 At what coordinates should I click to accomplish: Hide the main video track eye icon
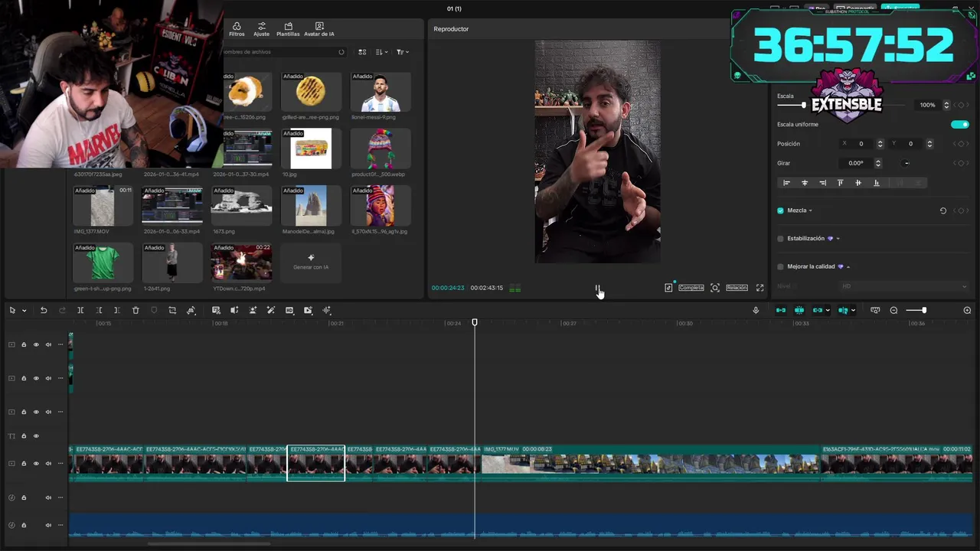tap(36, 463)
